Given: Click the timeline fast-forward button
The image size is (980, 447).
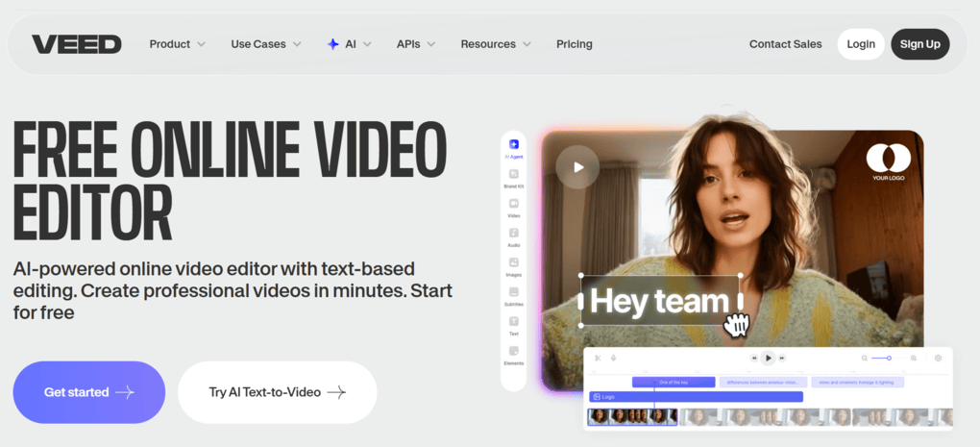Looking at the screenshot, I should (x=782, y=359).
